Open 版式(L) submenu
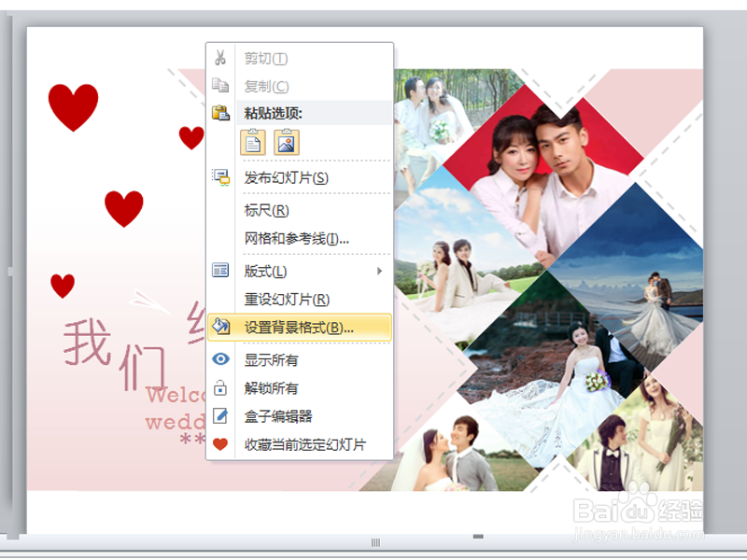The image size is (747, 560). (300, 271)
